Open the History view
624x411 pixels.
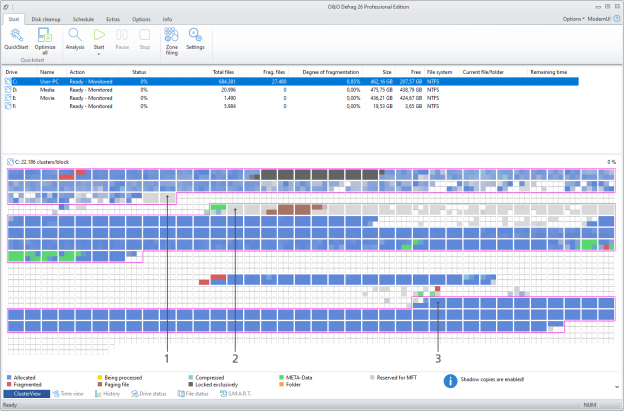[x=107, y=393]
